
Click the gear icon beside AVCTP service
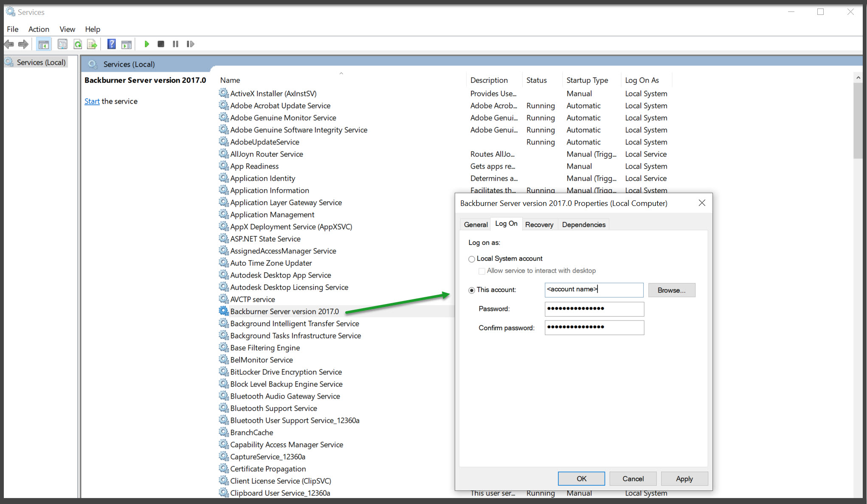[x=224, y=299]
